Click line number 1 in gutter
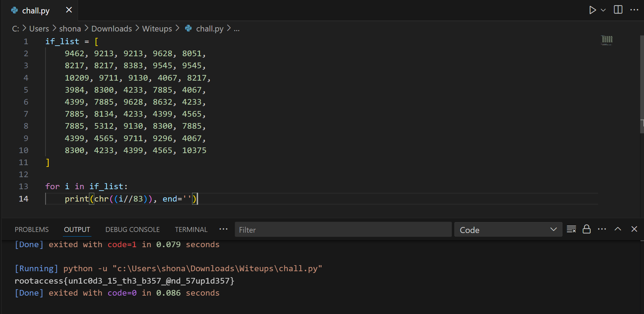644x314 pixels. tap(26, 41)
